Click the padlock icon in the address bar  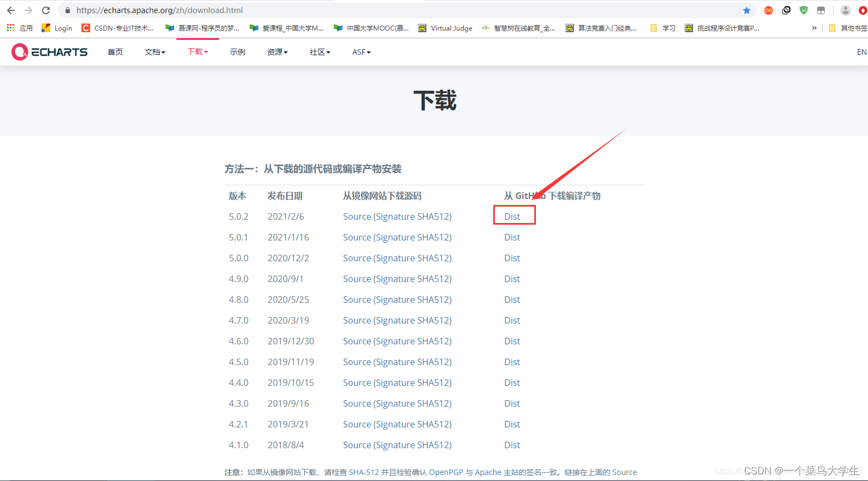click(68, 10)
